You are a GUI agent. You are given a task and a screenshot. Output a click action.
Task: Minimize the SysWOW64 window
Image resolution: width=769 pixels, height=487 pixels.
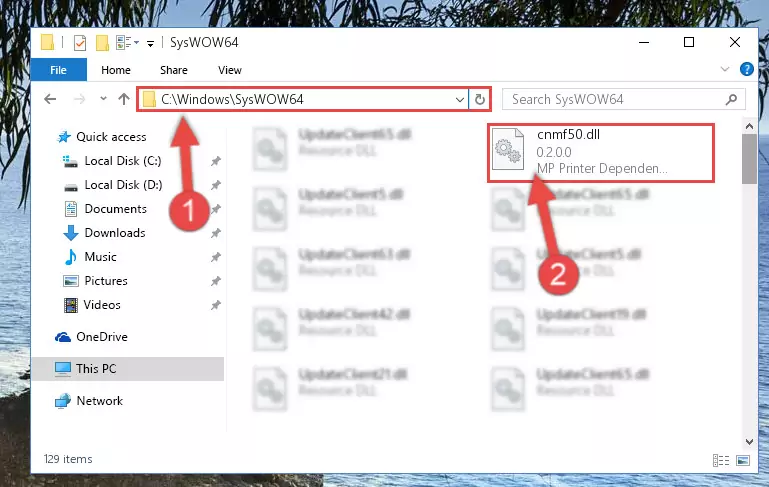click(x=644, y=43)
